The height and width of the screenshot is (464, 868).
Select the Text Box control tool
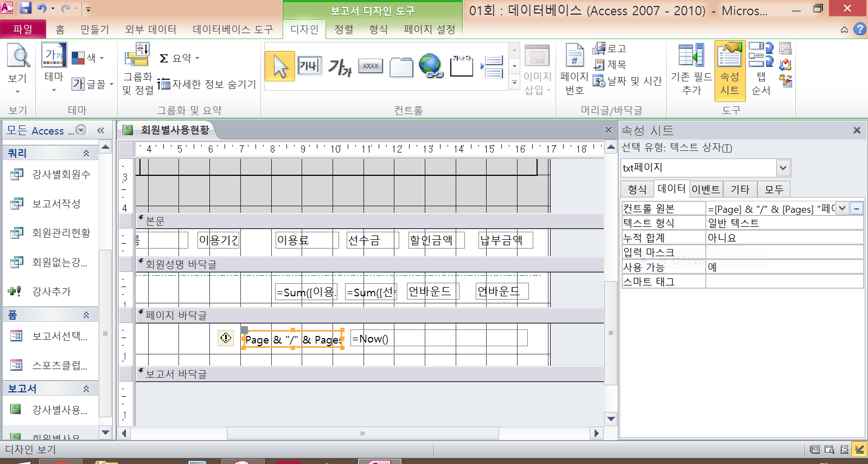(x=309, y=66)
